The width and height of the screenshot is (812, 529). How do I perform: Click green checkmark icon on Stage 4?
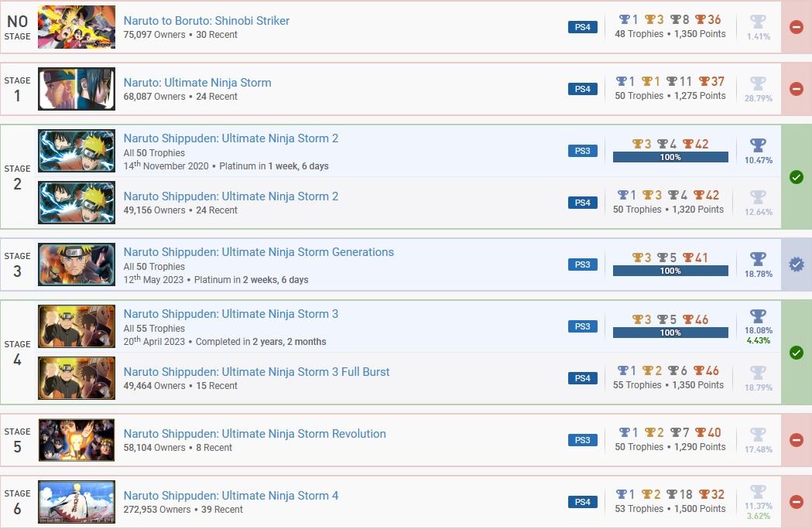coord(796,353)
